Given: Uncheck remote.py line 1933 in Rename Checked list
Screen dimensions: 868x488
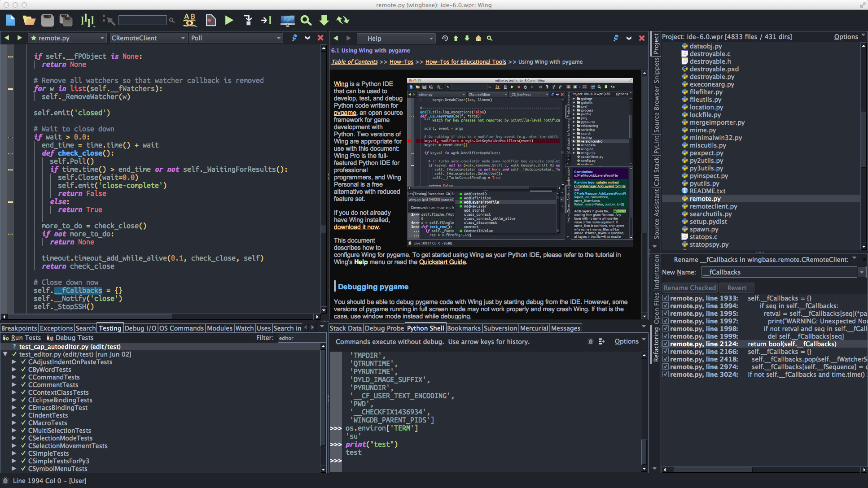Looking at the screenshot, I should (665, 298).
